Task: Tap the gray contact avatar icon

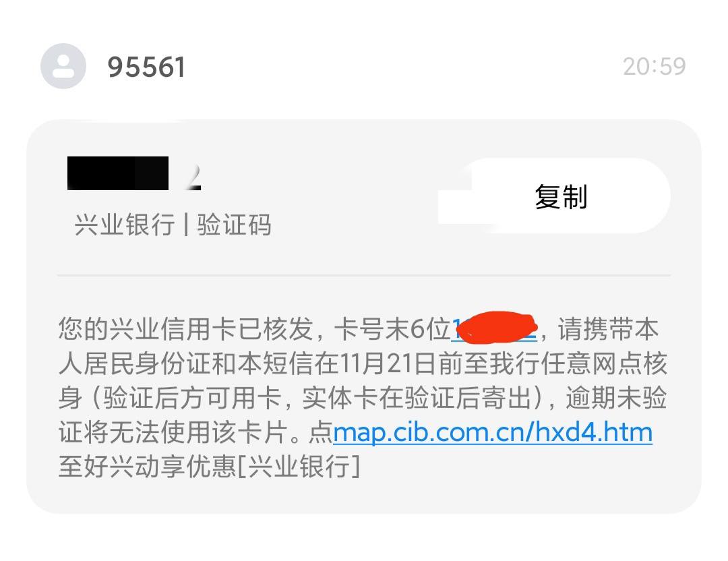Action: [63, 66]
